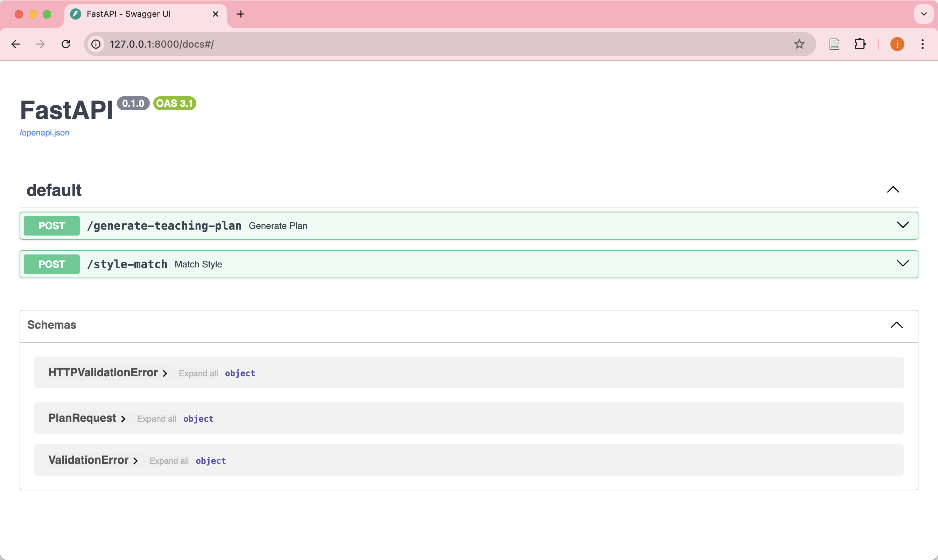Expand the /generate-teaching-plan POST endpoint
Screen dimensions: 938x560
coord(903,225)
